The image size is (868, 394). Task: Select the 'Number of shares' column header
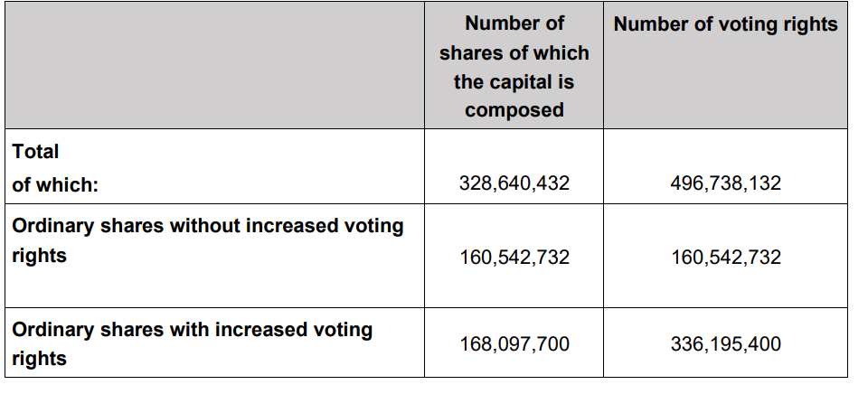tap(514, 66)
